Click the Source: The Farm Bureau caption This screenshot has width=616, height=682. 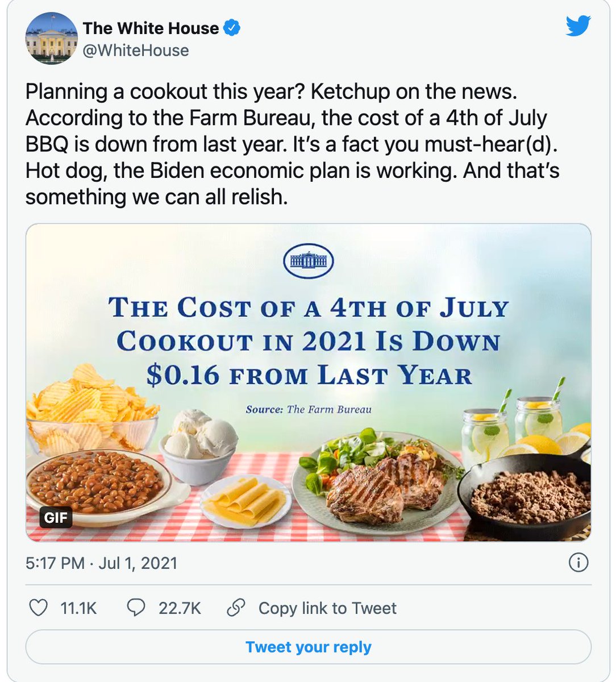pos(309,409)
